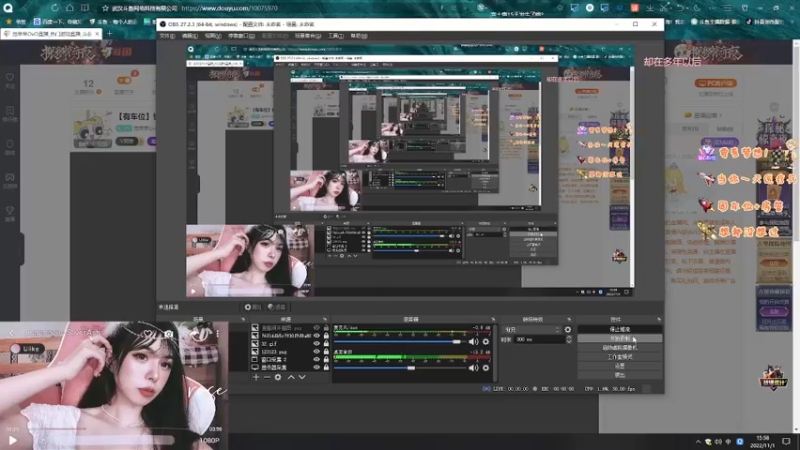Toggle lock on 123123.png source
This screenshot has width=800, height=450.
pos(326,352)
